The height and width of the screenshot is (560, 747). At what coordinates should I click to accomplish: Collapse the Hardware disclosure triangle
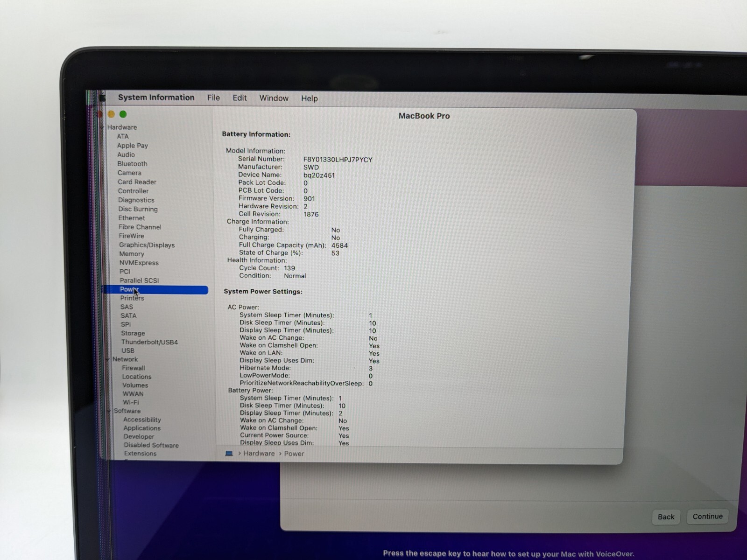(102, 127)
